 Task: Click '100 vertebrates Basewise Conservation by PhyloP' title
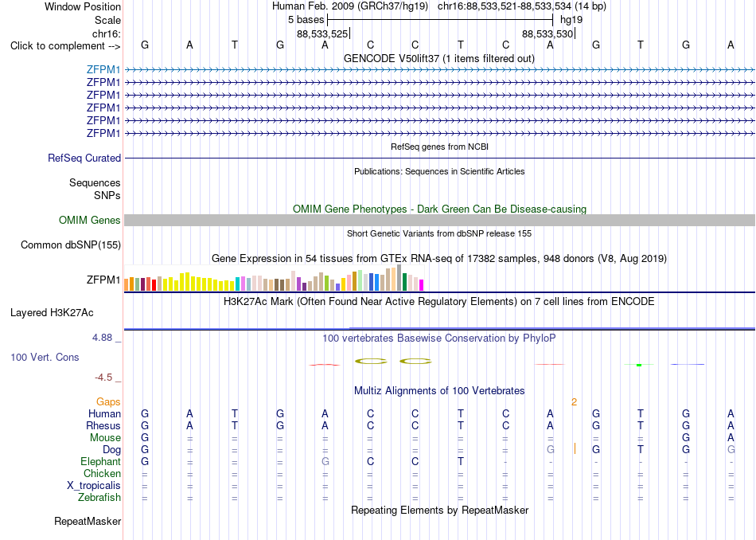[x=438, y=338]
